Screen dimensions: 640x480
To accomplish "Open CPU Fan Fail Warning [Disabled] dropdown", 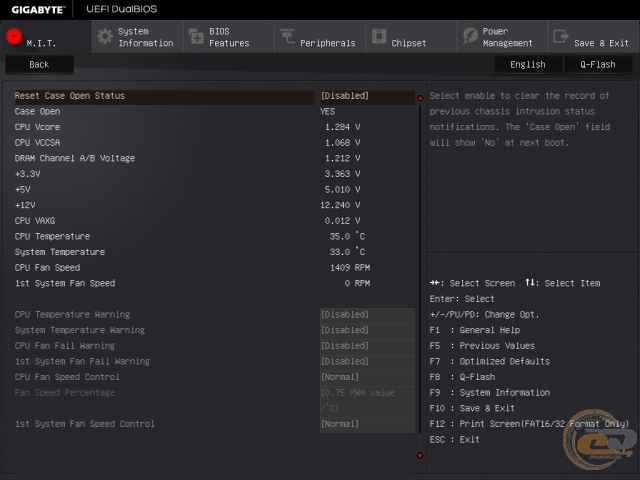I will click(x=367, y=346).
